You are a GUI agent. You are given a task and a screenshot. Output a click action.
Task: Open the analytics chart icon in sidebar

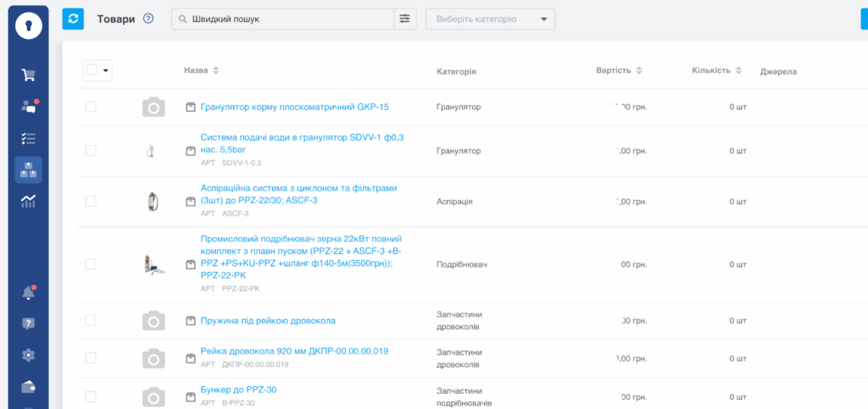point(28,201)
